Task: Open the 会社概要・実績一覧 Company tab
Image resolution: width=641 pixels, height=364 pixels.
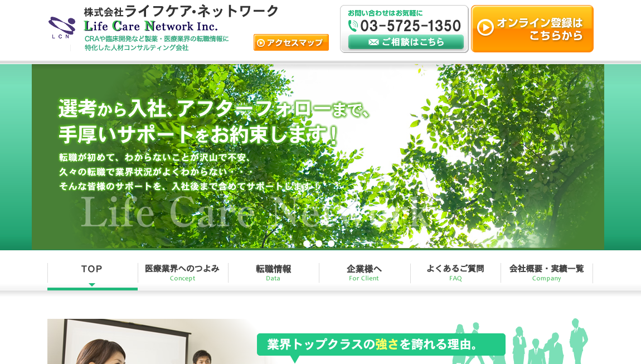Action: tap(546, 273)
